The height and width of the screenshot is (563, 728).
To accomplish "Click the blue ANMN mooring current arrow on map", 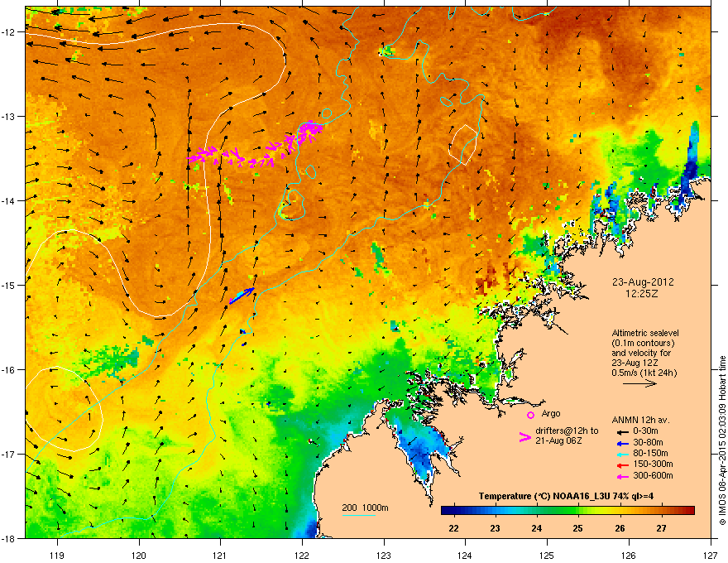I will click(x=242, y=296).
